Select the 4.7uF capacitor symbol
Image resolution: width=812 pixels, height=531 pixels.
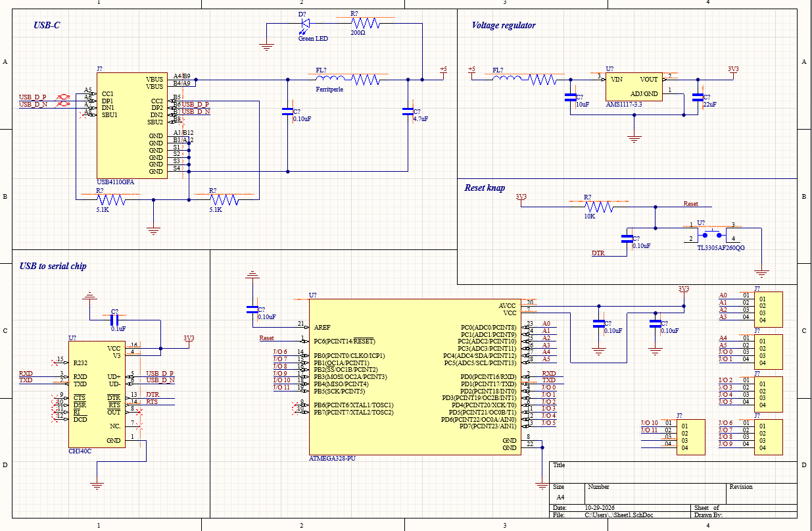408,112
